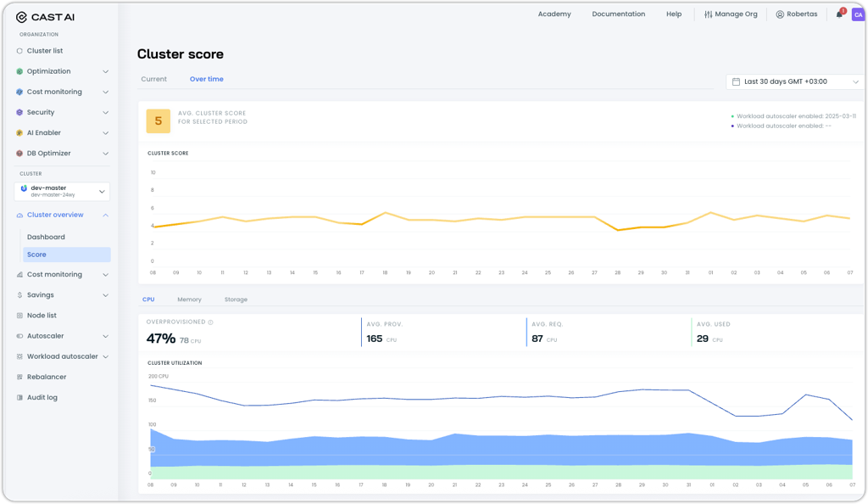Click the purple Security icon

tap(19, 113)
